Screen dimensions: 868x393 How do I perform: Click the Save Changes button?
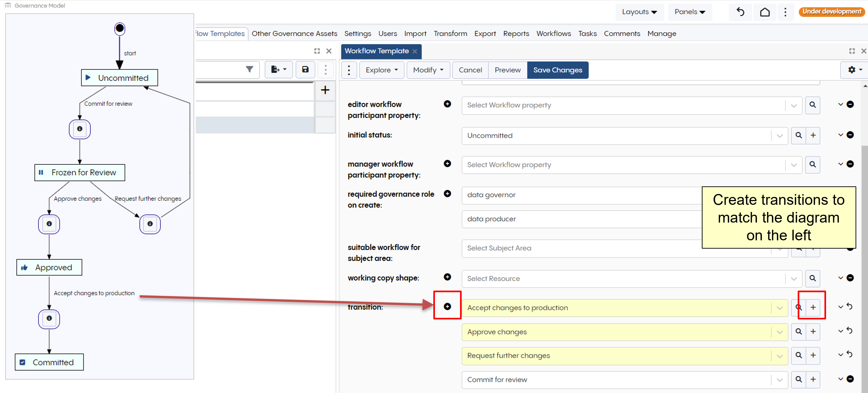557,70
